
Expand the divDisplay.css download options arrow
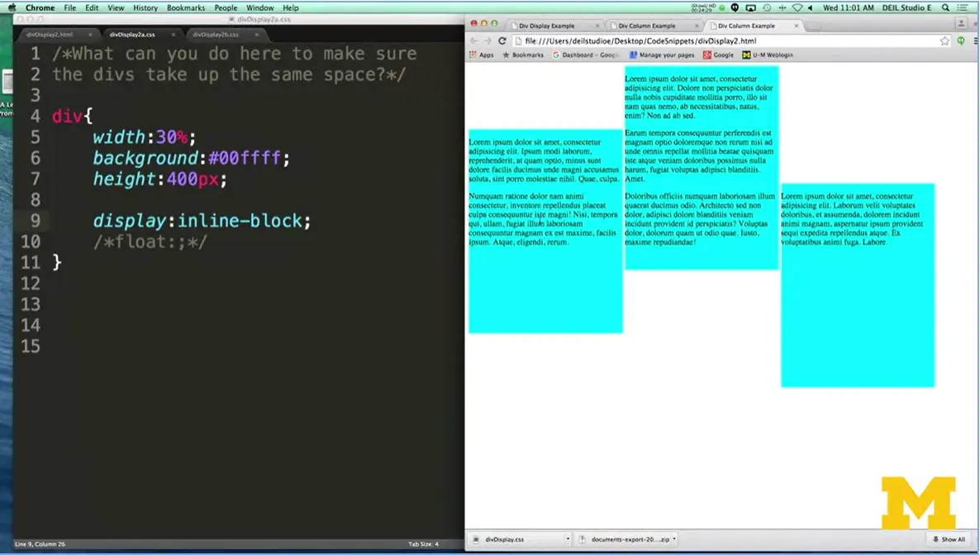(x=567, y=538)
